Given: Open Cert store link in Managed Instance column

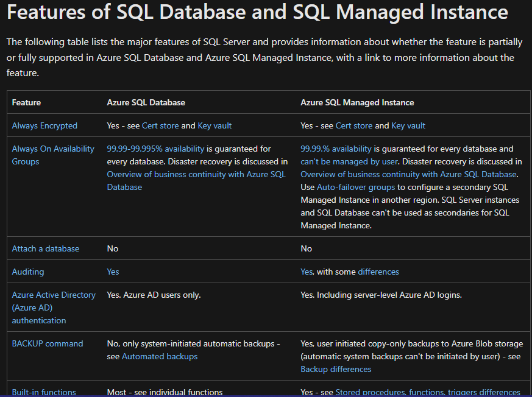Looking at the screenshot, I should click(x=354, y=125).
